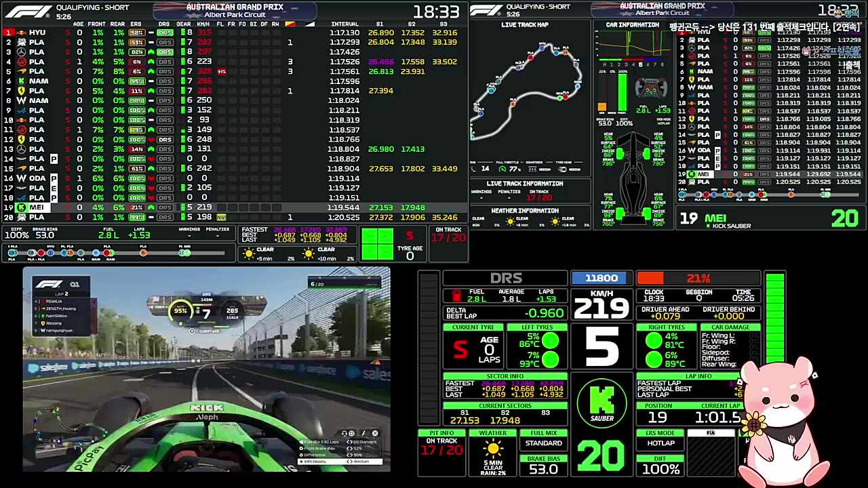
Task: Click the ERS Mode HOTLAP box
Action: pos(660,443)
